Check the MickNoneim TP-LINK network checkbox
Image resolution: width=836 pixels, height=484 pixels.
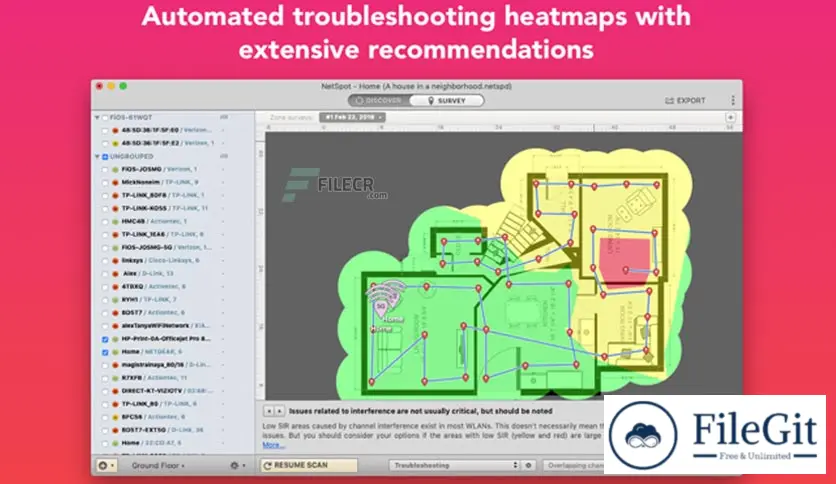click(105, 183)
